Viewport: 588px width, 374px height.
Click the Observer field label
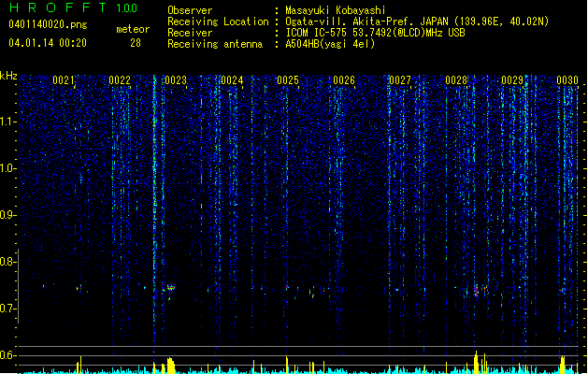190,10
